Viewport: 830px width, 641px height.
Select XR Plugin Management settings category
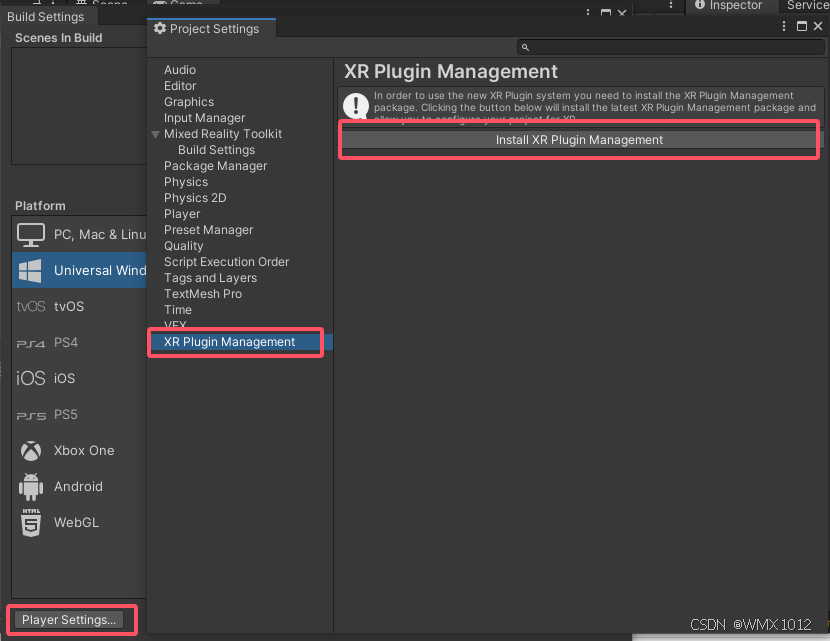(x=229, y=342)
